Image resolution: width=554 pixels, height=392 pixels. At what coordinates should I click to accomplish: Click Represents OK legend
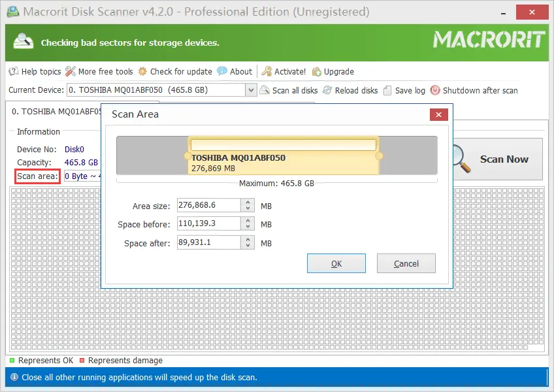click(x=42, y=360)
